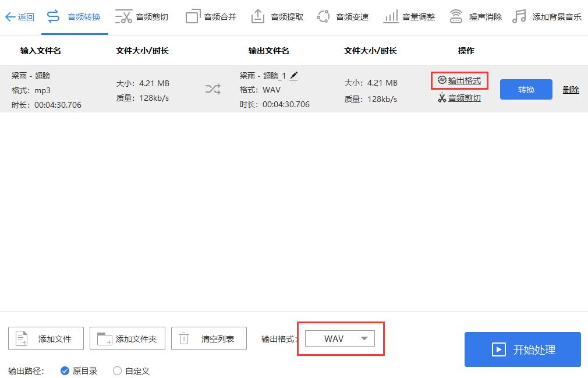This screenshot has width=588, height=378.
Task: Click the 开始处理 start processing button
Action: click(x=522, y=349)
